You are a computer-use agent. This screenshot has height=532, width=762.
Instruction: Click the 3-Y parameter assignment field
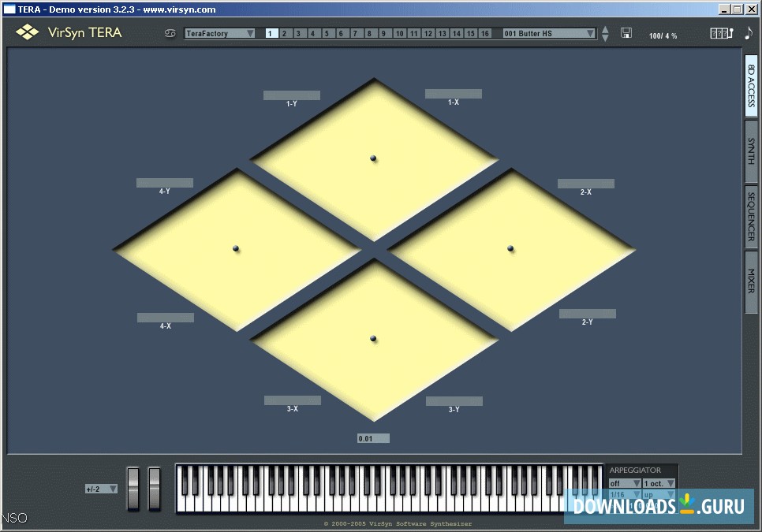pyautogui.click(x=454, y=401)
